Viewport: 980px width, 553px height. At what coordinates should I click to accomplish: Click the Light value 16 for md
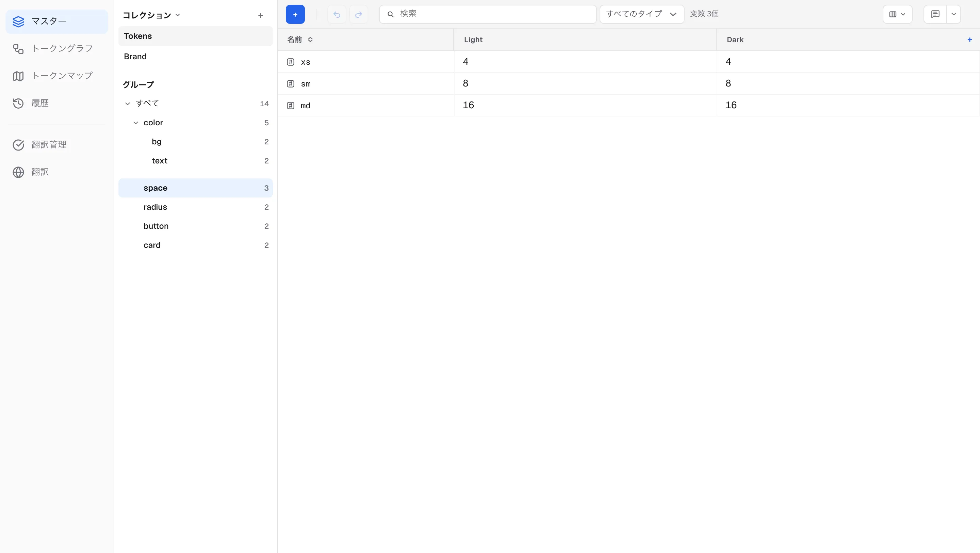pos(586,105)
